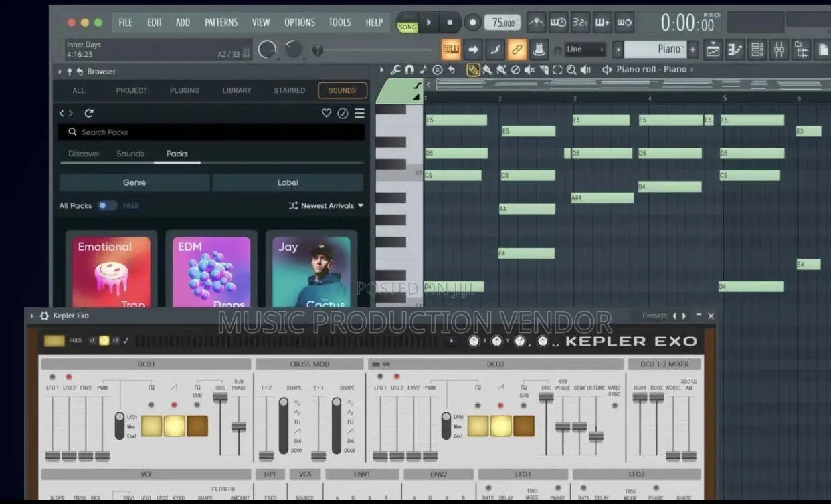Open the Piano pattern selector

click(x=655, y=49)
